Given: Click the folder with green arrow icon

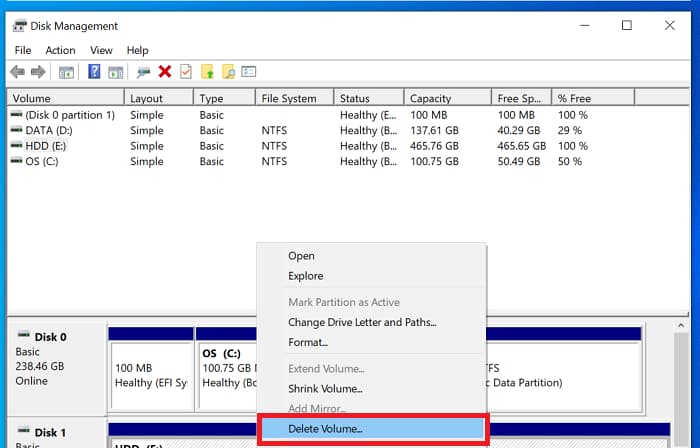Looking at the screenshot, I should 208,72.
